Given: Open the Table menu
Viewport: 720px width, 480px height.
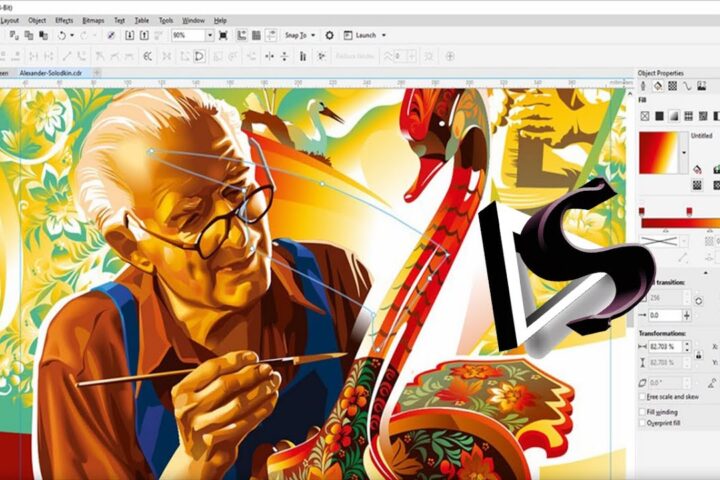Looking at the screenshot, I should tap(141, 20).
